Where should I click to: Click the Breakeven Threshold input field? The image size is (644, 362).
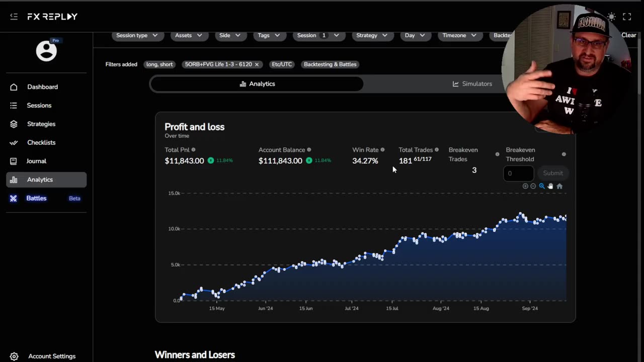pos(518,173)
